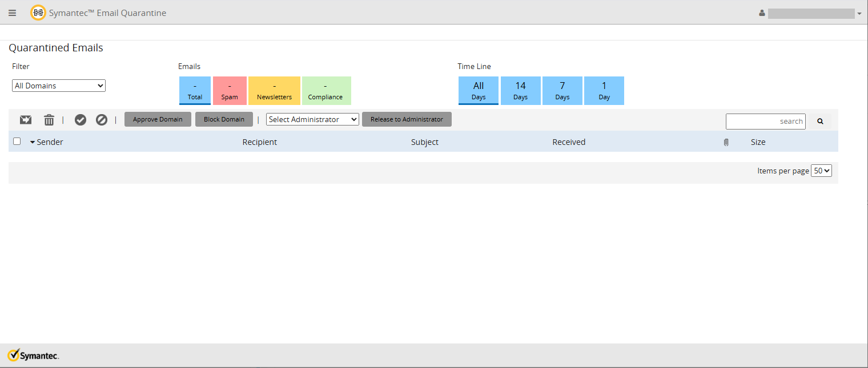Select the red Spam emails tile
The height and width of the screenshot is (368, 868).
point(230,90)
